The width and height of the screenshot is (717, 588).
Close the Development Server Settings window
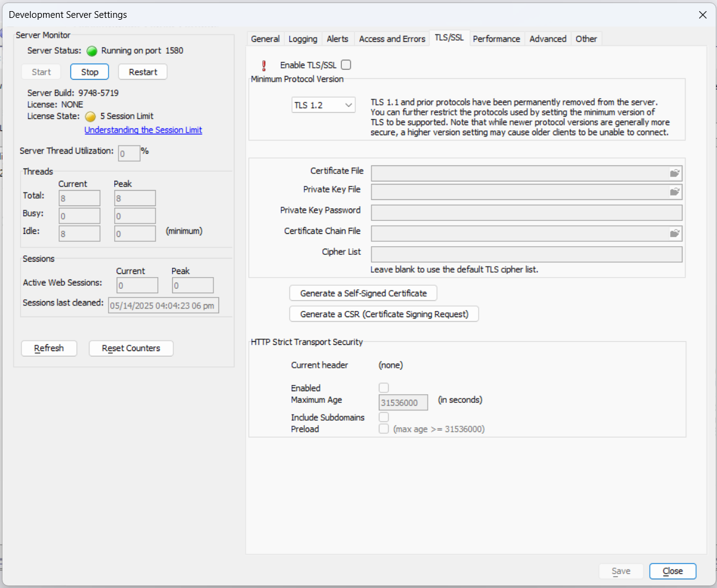[x=702, y=15]
